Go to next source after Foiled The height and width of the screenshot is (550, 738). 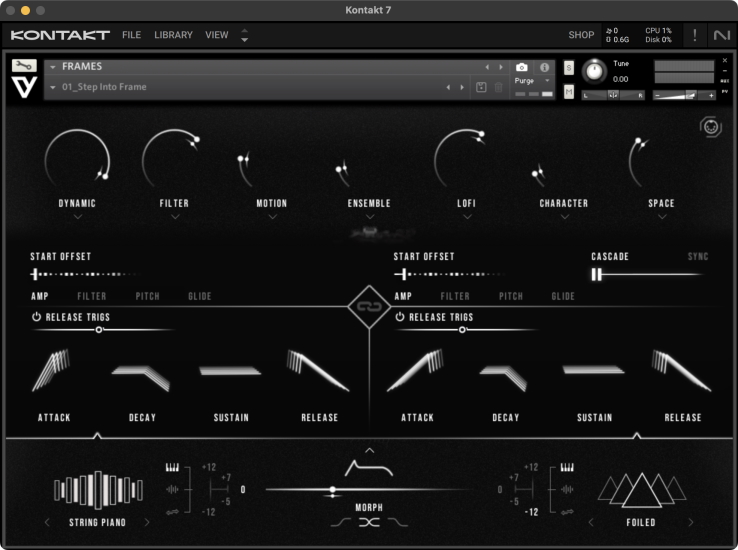691,522
